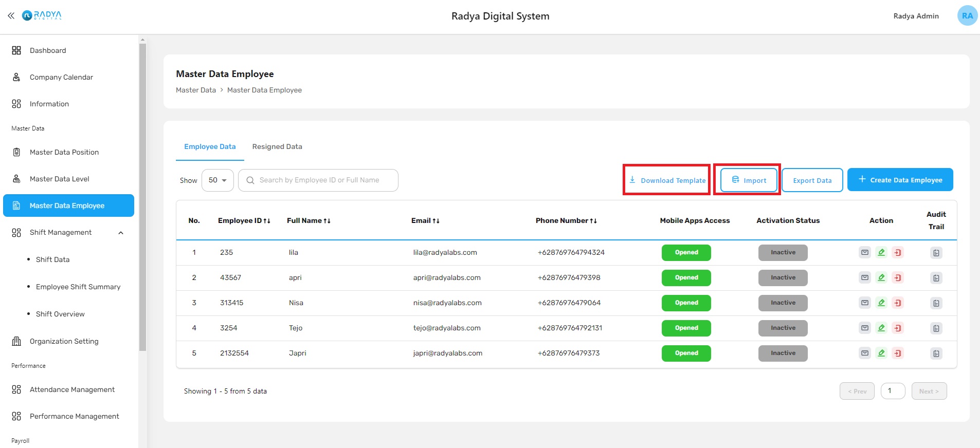This screenshot has width=980, height=448.
Task: Resign icon in Nisa row
Action: tap(898, 303)
